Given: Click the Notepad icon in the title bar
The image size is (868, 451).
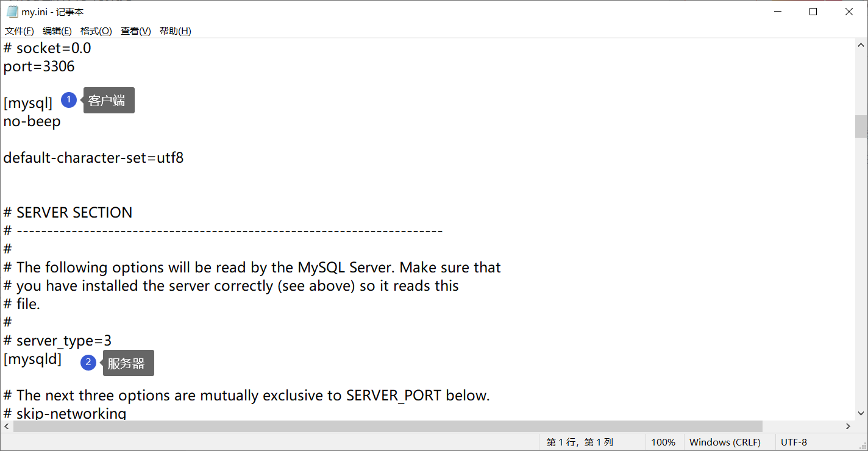Looking at the screenshot, I should point(12,12).
